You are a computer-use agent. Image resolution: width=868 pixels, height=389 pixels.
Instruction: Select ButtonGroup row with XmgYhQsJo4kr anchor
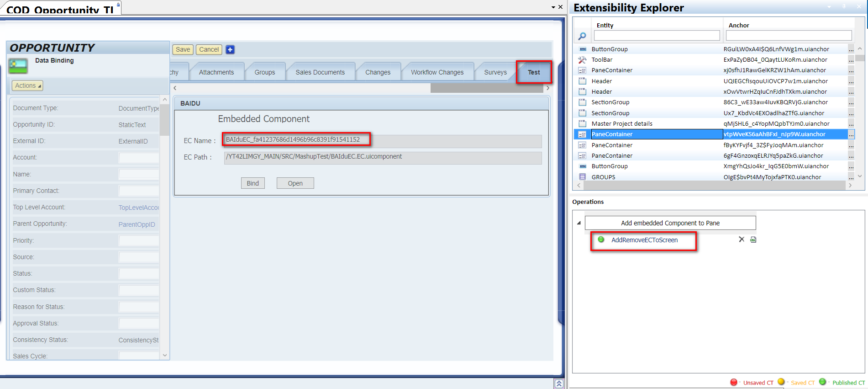(x=715, y=166)
